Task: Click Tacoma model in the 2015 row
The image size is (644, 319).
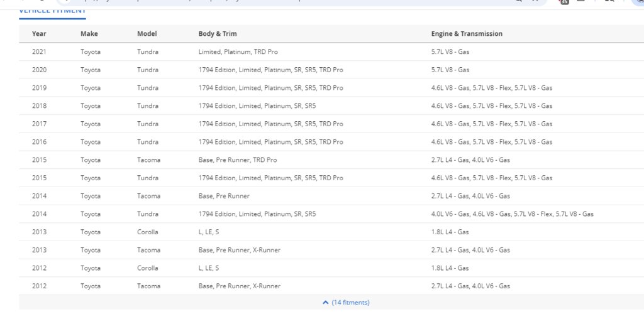Action: pyautogui.click(x=148, y=160)
